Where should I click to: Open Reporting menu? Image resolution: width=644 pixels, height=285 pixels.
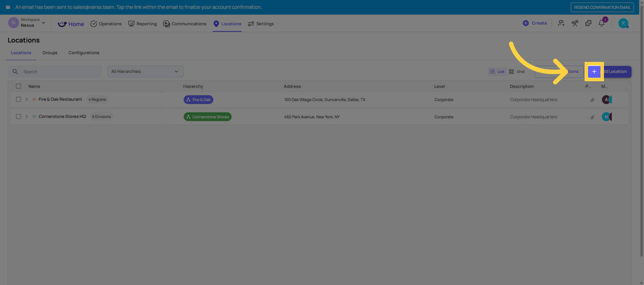tap(143, 24)
